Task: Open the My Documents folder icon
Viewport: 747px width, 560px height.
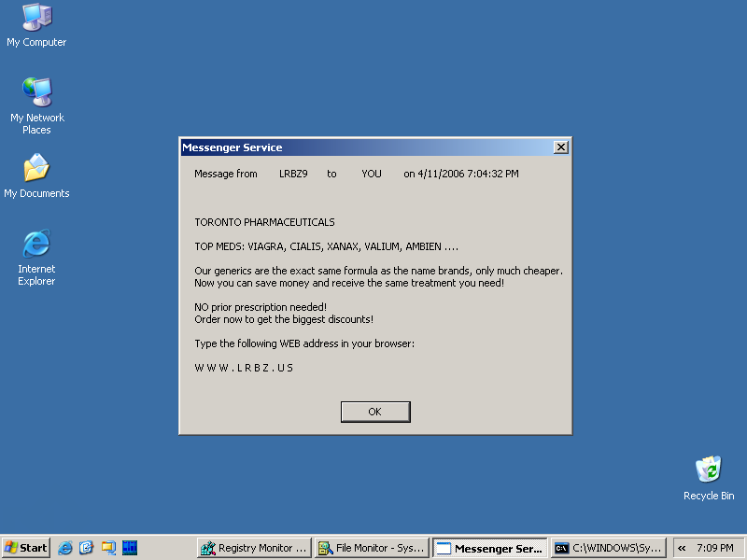Action: pos(36,169)
